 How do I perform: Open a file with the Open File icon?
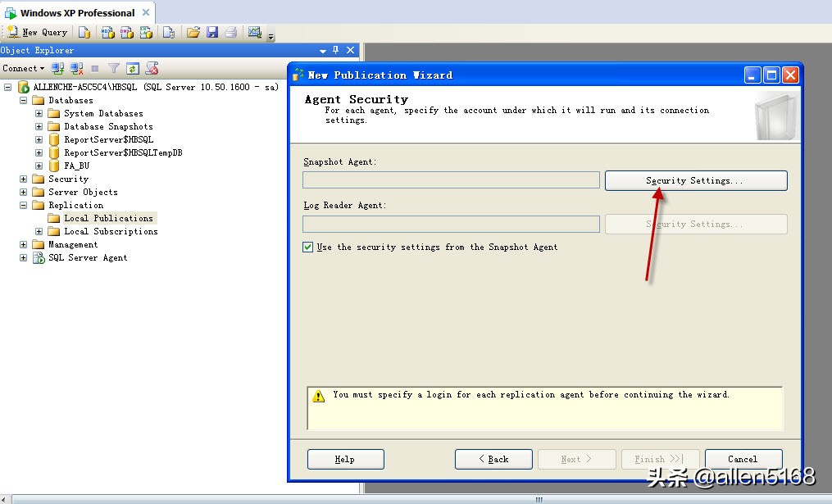point(193,32)
